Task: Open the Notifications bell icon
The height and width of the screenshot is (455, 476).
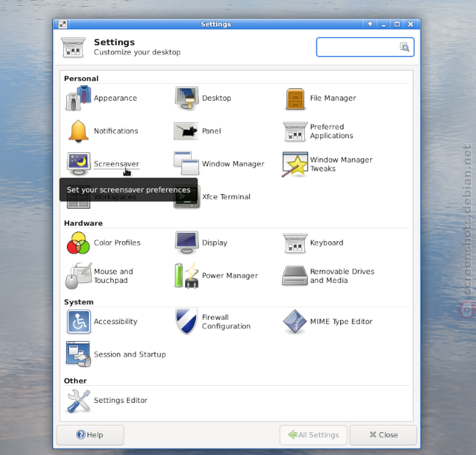Action: pos(79,131)
